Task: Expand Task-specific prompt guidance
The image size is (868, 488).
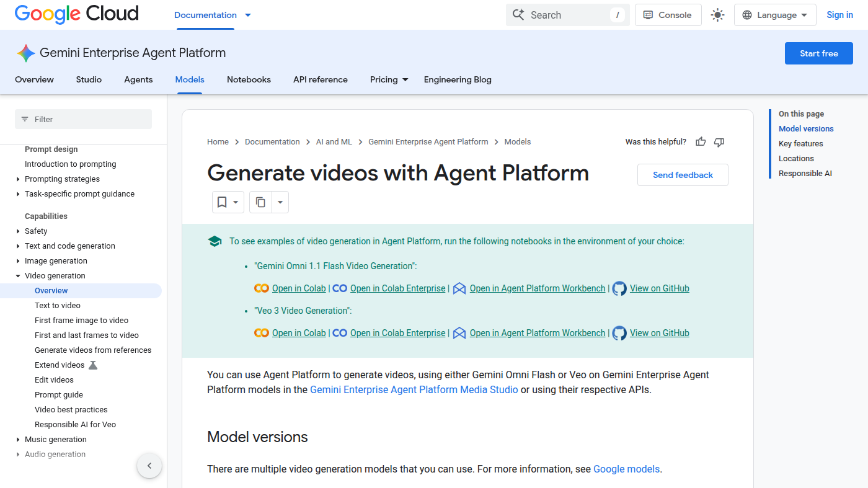Action: click(x=18, y=194)
